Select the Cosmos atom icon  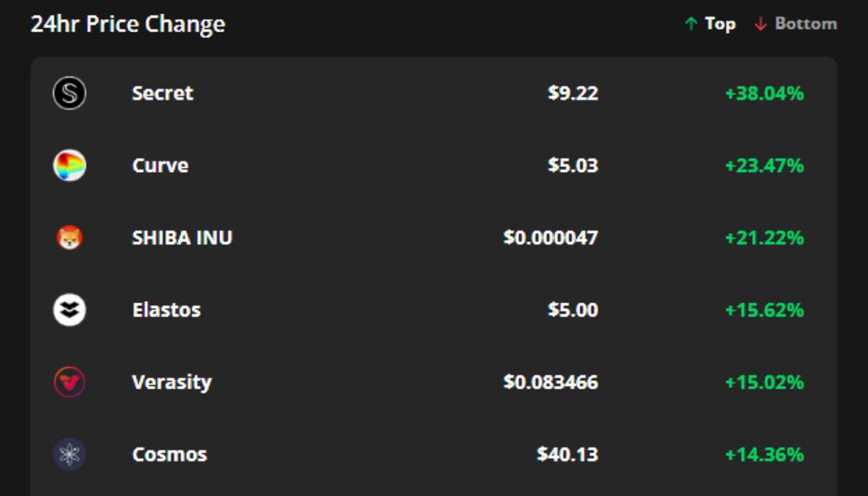click(x=70, y=453)
